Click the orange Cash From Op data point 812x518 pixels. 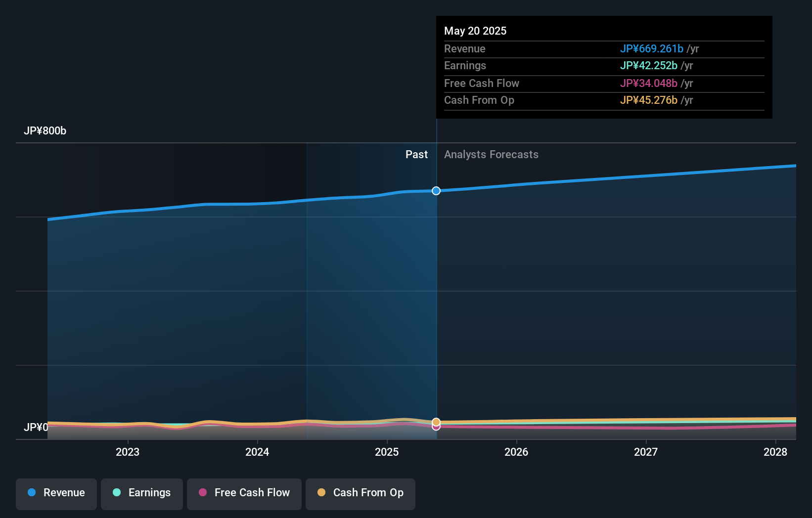point(436,422)
